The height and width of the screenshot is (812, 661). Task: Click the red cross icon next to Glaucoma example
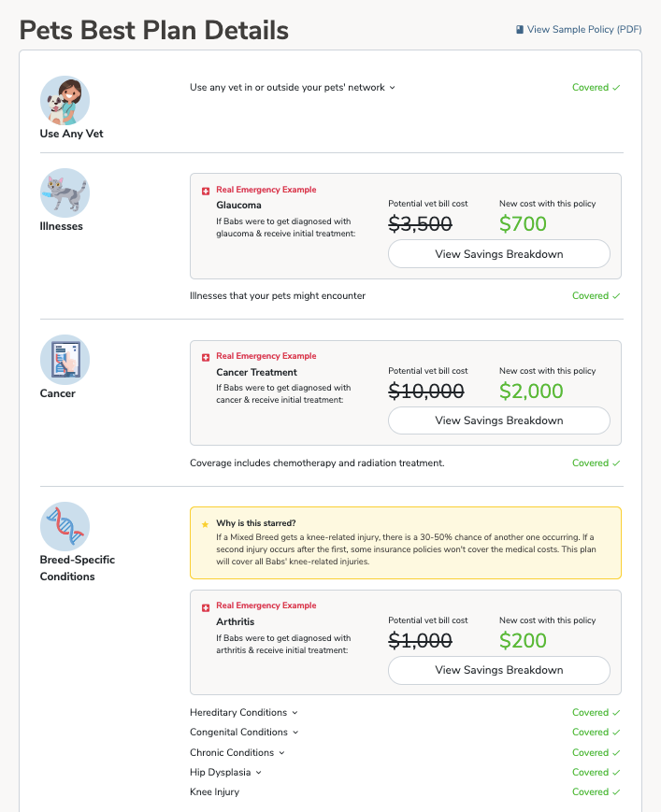coord(206,191)
